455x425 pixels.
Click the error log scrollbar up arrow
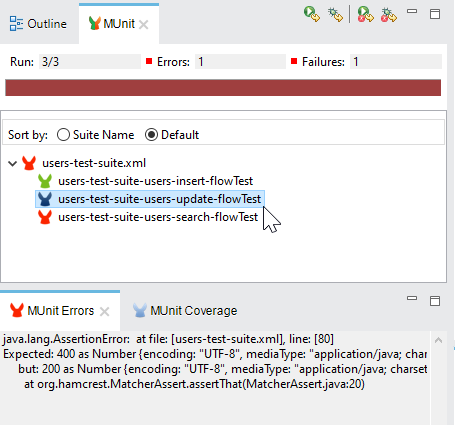[439, 340]
